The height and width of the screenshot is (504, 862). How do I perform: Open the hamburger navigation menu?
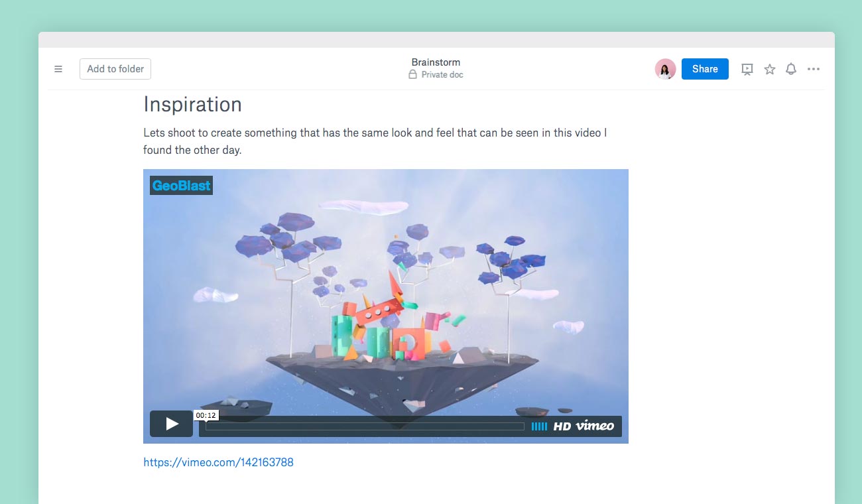pyautogui.click(x=58, y=69)
